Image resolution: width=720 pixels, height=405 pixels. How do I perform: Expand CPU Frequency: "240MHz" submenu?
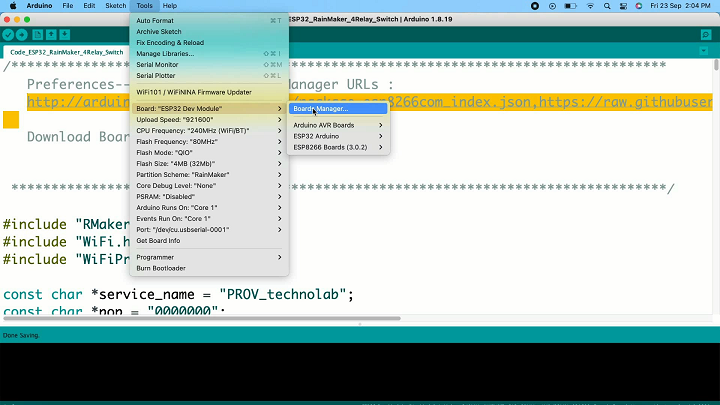click(209, 131)
